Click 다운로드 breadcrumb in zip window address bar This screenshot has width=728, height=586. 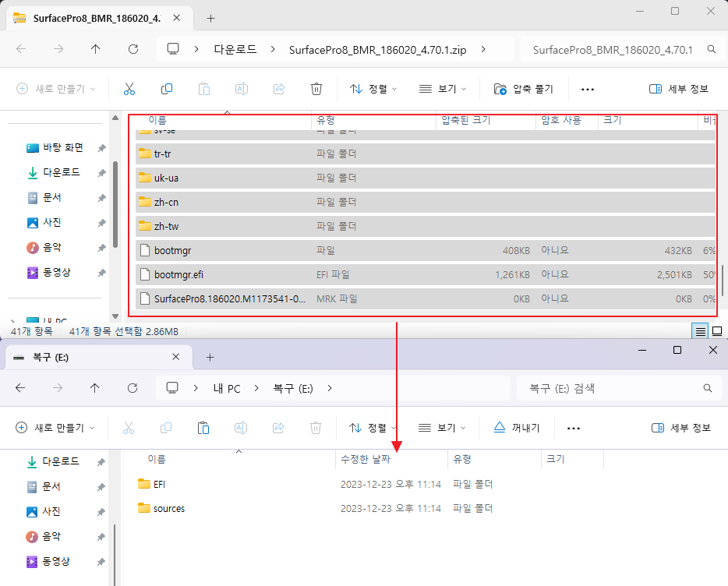(235, 49)
